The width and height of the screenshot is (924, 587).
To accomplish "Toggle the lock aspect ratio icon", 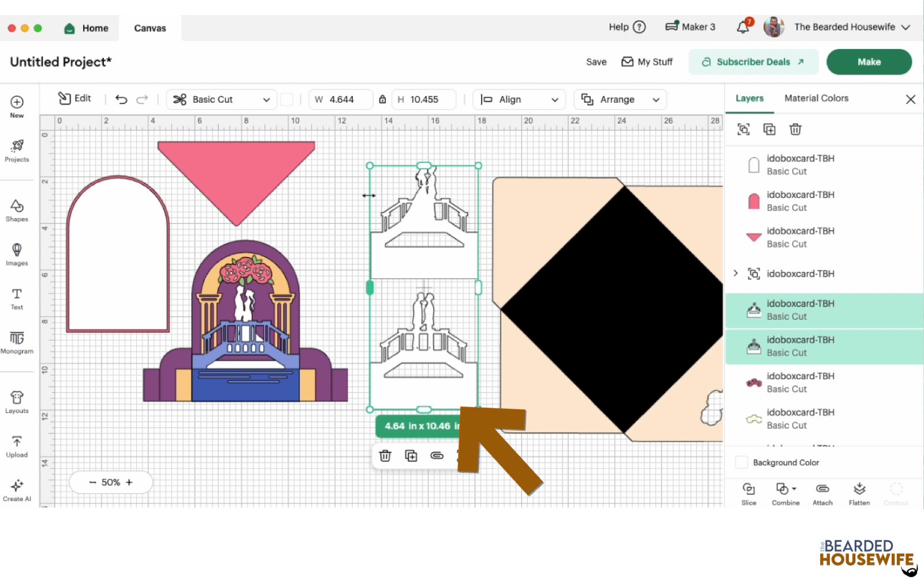I will click(x=382, y=99).
